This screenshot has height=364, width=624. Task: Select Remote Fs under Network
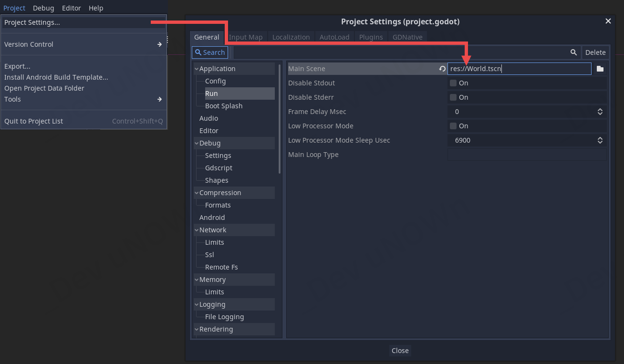(x=221, y=267)
